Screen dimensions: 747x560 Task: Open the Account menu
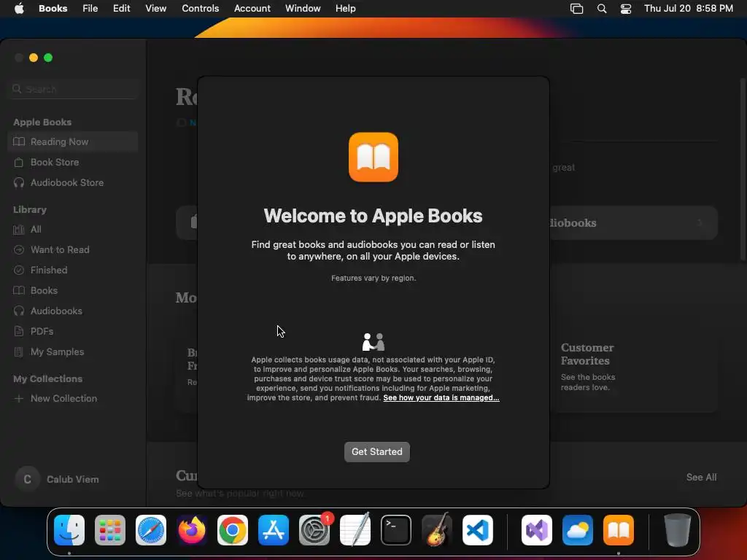pos(252,9)
